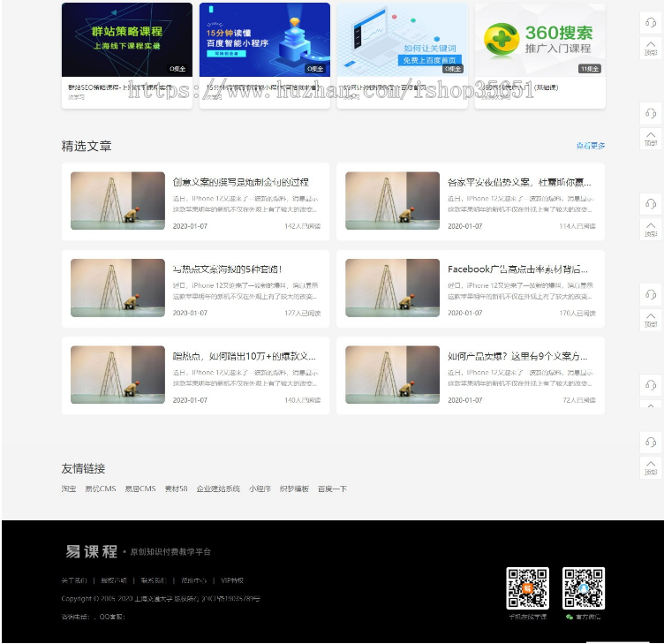Open the 织梦模板 friend link
664x644 pixels.
pos(294,489)
